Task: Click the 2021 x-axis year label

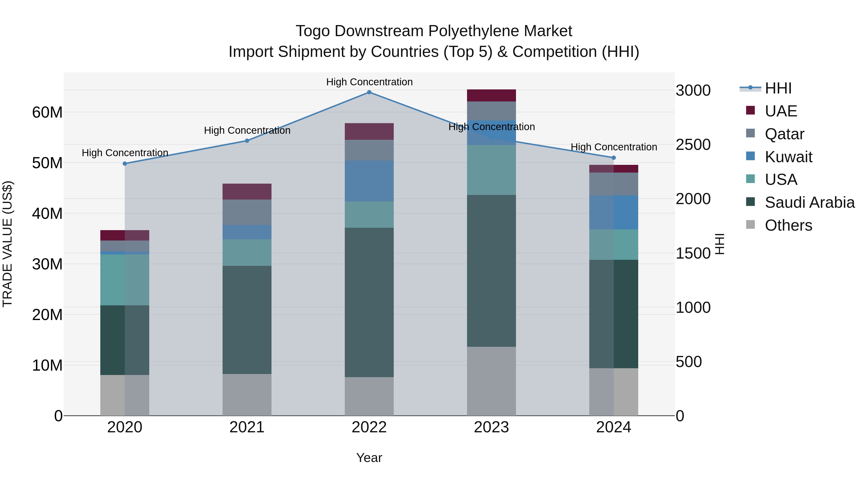Action: point(247,427)
